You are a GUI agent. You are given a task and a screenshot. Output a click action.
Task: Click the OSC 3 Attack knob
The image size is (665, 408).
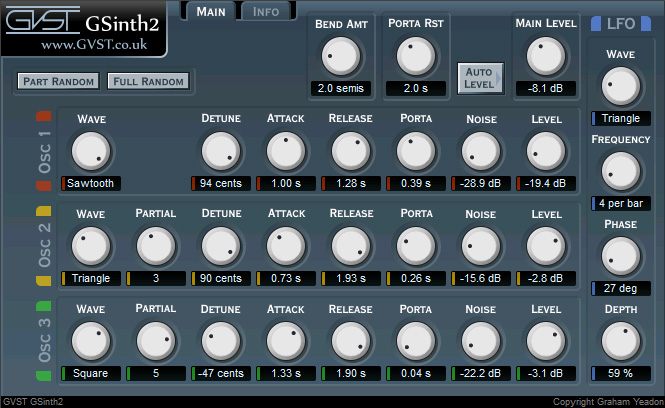click(286, 341)
